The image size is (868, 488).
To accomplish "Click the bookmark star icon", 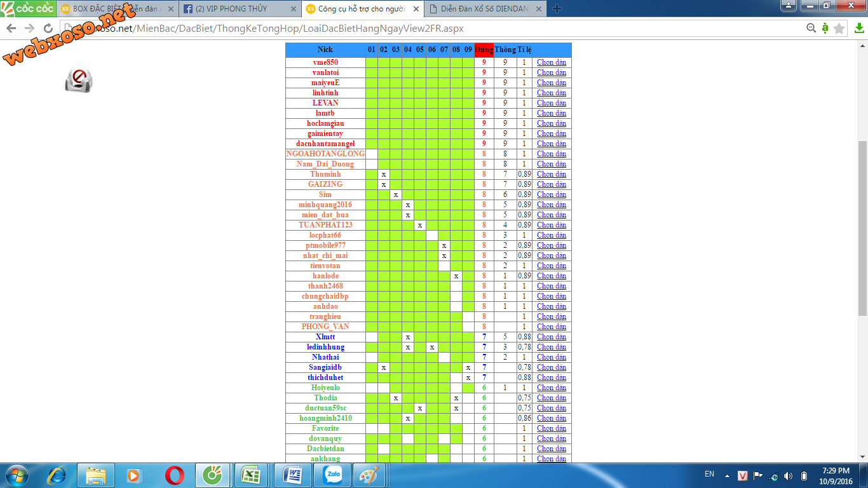I will pyautogui.click(x=839, y=29).
